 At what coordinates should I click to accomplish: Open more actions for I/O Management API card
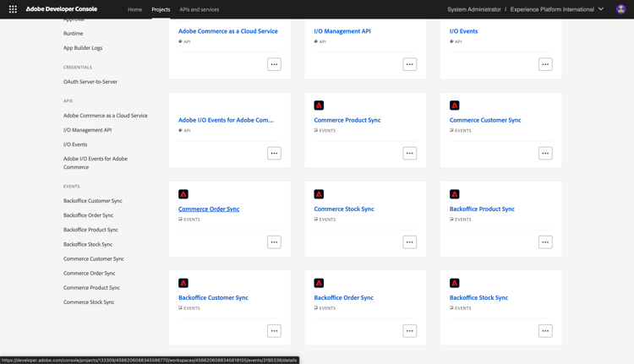pyautogui.click(x=410, y=64)
